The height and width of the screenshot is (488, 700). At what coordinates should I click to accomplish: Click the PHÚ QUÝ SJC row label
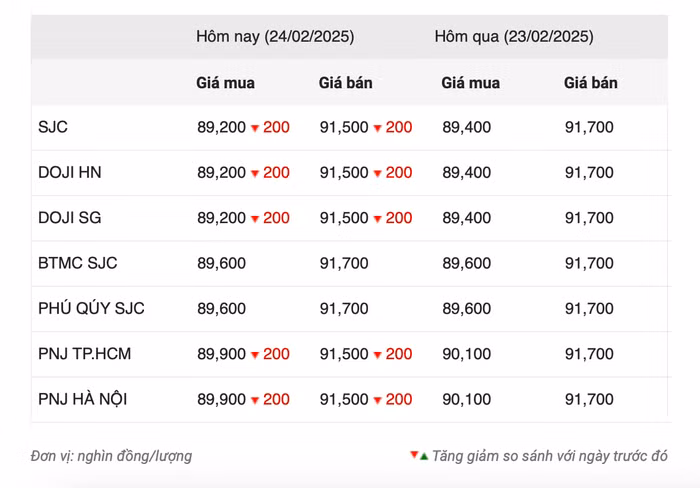click(x=91, y=308)
